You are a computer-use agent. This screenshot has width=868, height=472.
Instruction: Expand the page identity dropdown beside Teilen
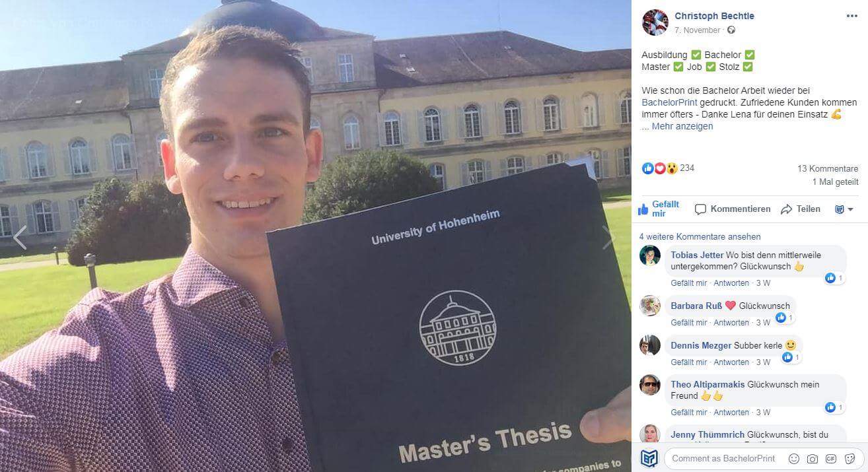click(x=844, y=209)
